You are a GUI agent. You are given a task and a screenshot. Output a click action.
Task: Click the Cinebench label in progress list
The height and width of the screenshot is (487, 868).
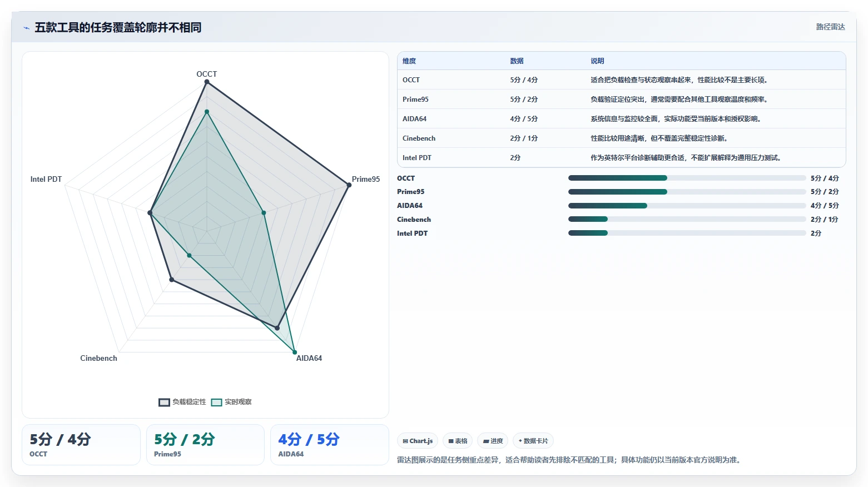point(414,220)
